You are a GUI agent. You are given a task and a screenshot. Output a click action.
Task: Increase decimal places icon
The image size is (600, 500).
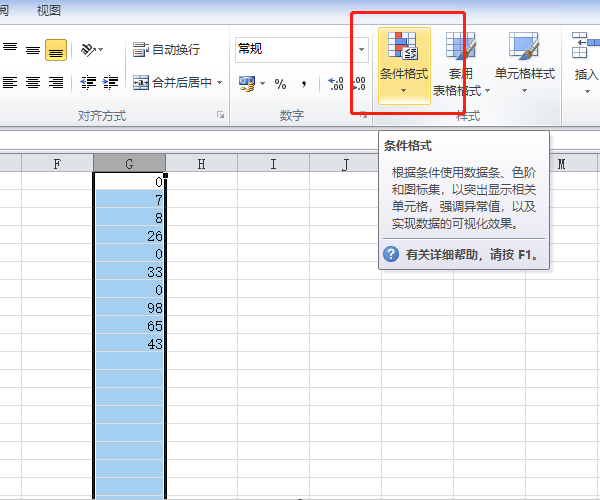336,83
